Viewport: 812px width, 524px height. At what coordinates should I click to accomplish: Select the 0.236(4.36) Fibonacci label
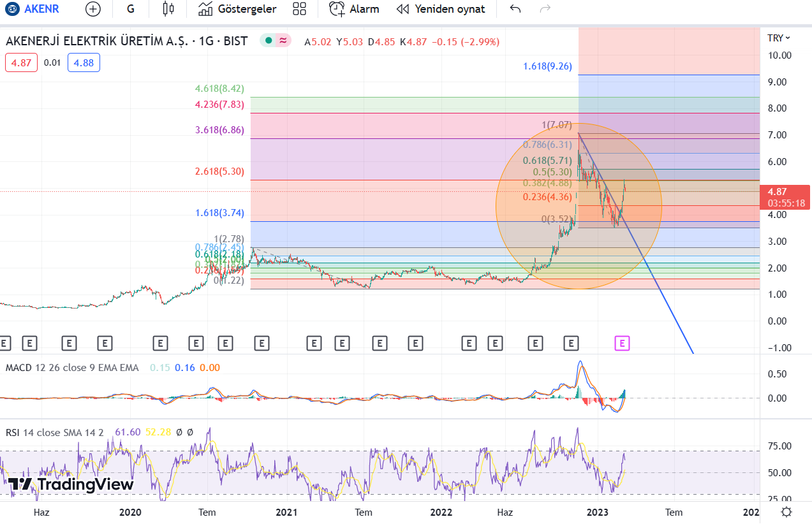pos(547,197)
